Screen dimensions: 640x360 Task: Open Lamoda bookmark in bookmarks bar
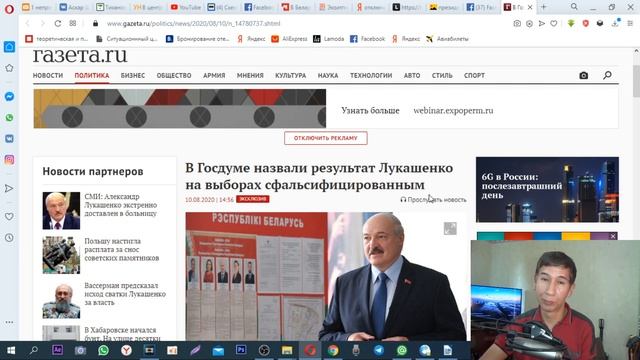click(329, 39)
